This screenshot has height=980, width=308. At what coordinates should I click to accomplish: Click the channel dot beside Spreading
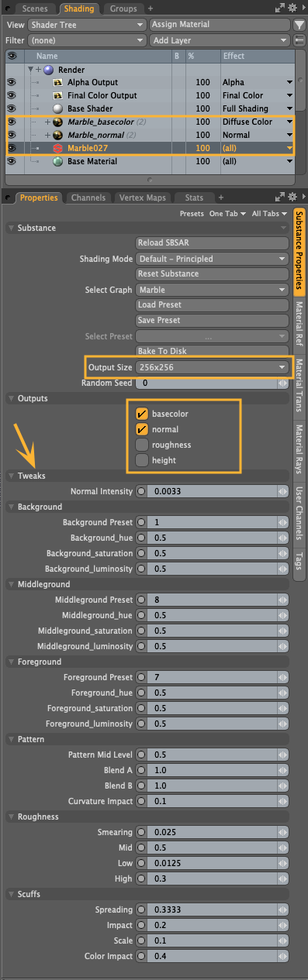141,910
